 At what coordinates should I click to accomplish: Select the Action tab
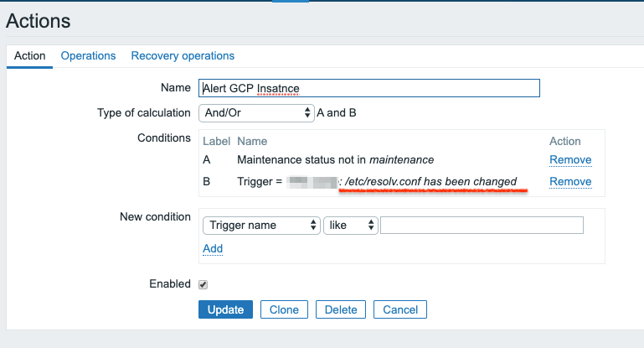tap(30, 56)
